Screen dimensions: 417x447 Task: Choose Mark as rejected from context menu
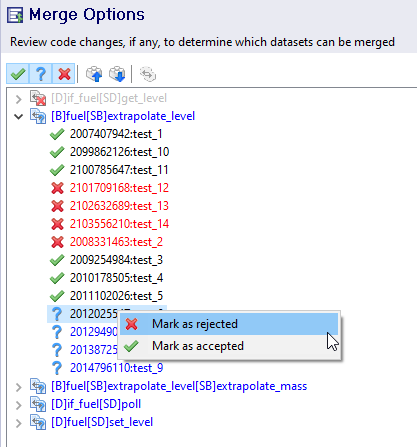(229, 324)
